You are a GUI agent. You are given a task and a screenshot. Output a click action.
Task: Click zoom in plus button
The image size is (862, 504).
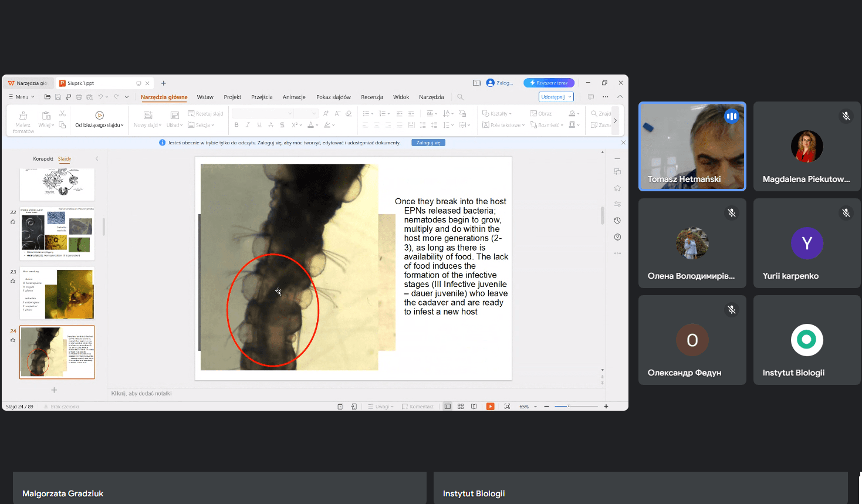[x=606, y=406]
